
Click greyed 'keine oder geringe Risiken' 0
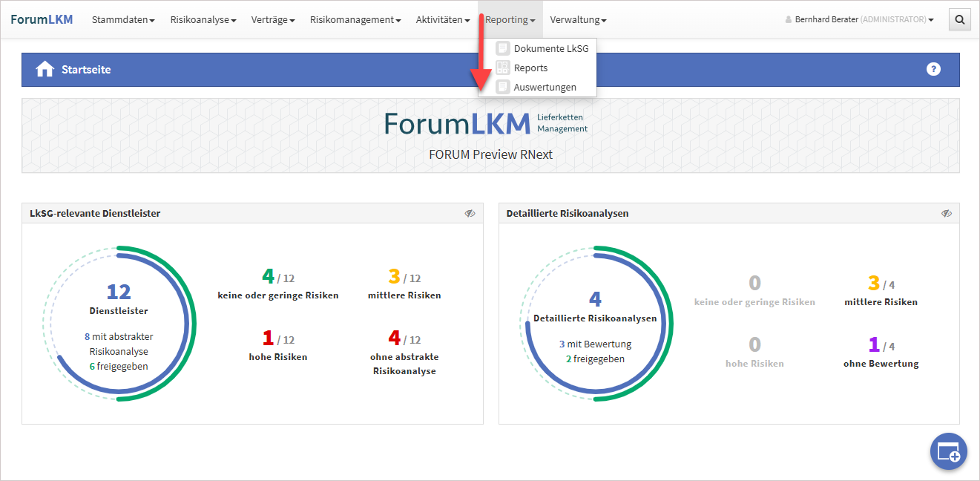click(754, 291)
